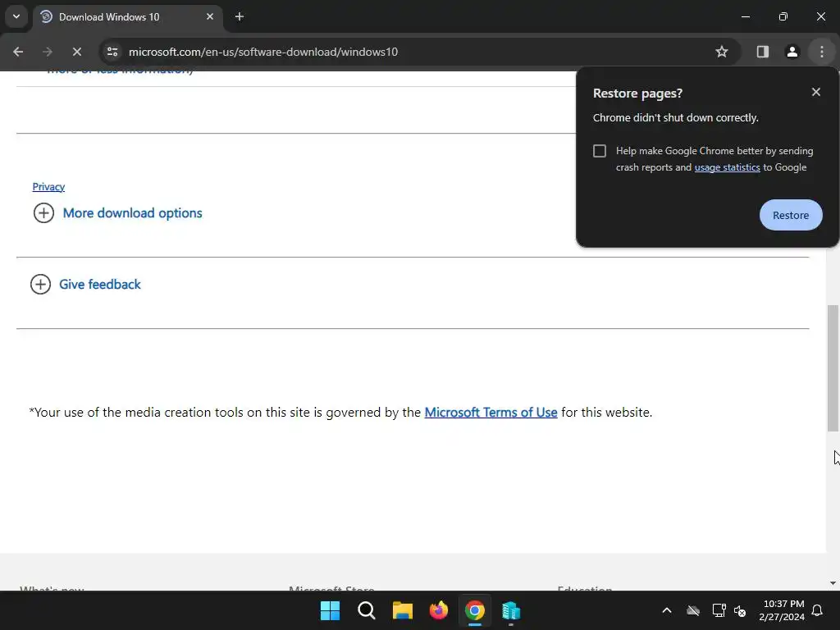Open the tab search dropdown
Viewport: 840px width, 630px height.
coord(16,16)
